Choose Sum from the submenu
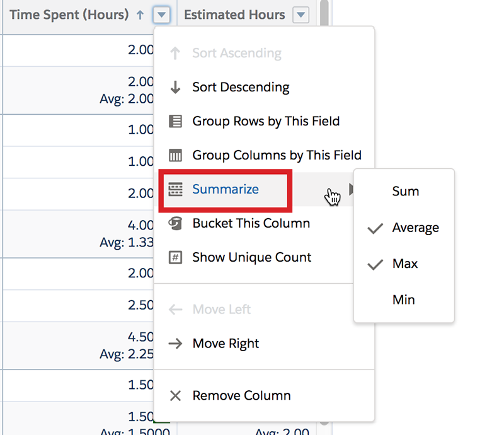Screen dimensions: 504x435 point(405,191)
